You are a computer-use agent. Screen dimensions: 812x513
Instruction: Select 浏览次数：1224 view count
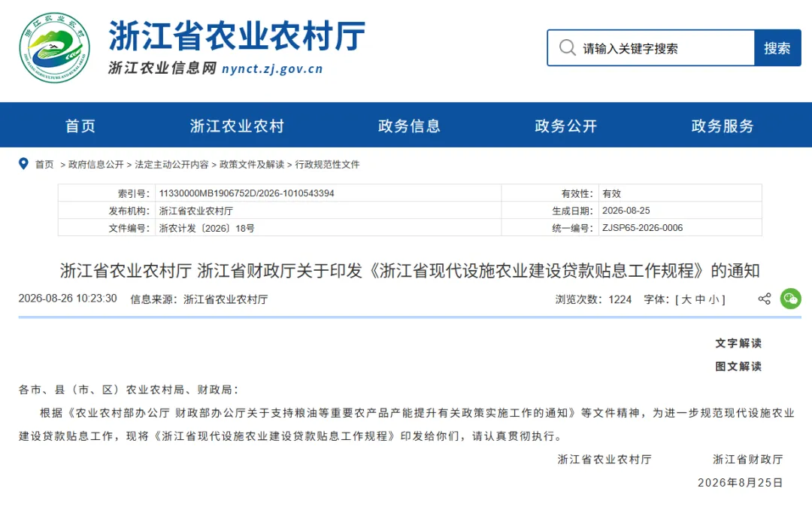click(x=593, y=299)
